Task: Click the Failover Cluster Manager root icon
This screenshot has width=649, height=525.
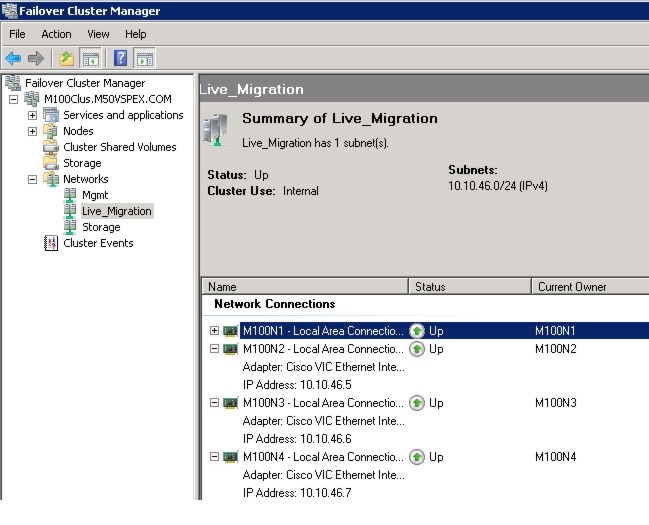Action: point(13,83)
